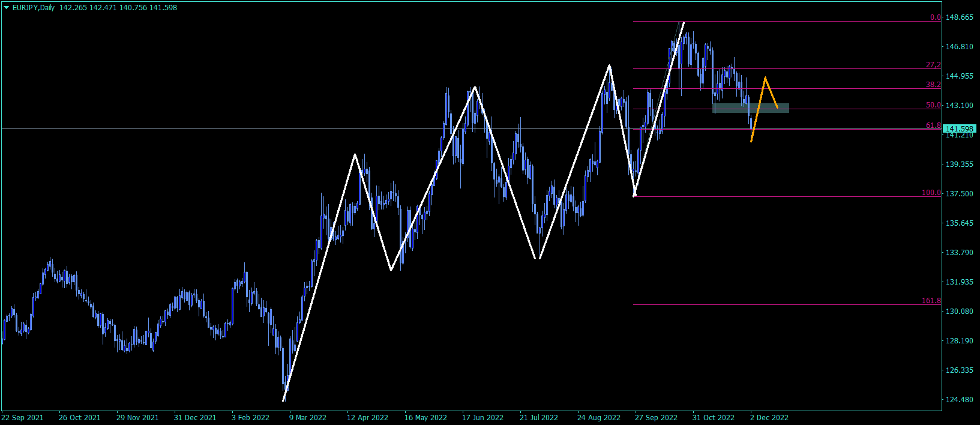Click the 144.955 price axis label
This screenshot has width=980, height=425.
click(x=960, y=76)
